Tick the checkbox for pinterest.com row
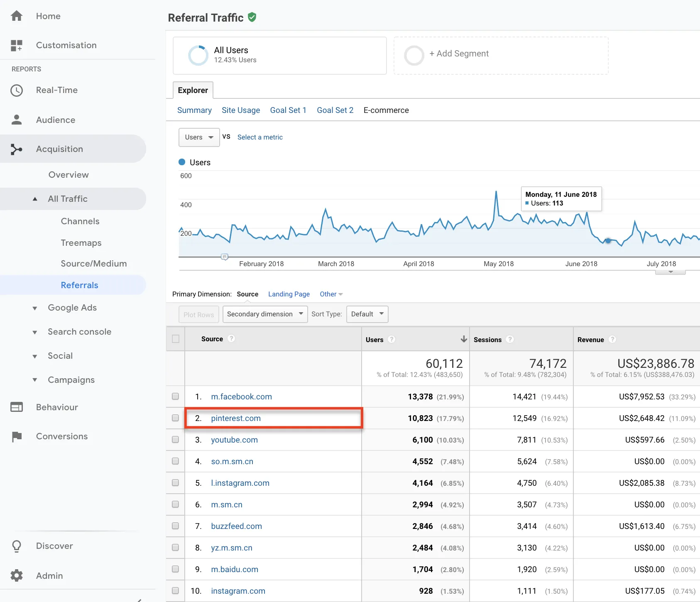This screenshot has width=700, height=602. (175, 418)
